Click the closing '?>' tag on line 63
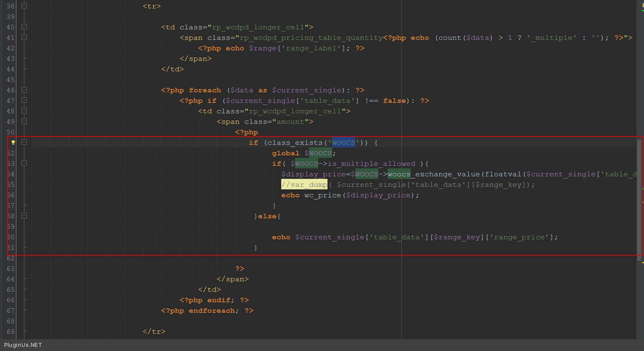This screenshot has width=644, height=351. [x=240, y=269]
